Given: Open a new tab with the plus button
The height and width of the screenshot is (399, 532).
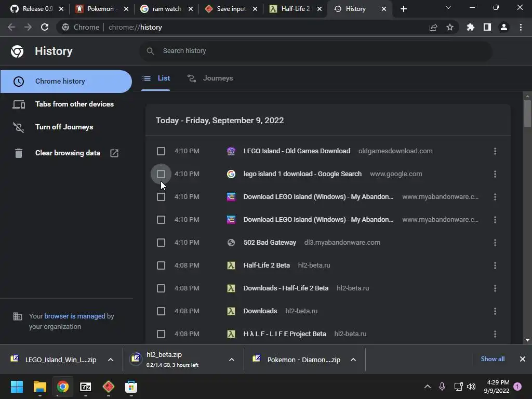Looking at the screenshot, I should (x=403, y=9).
